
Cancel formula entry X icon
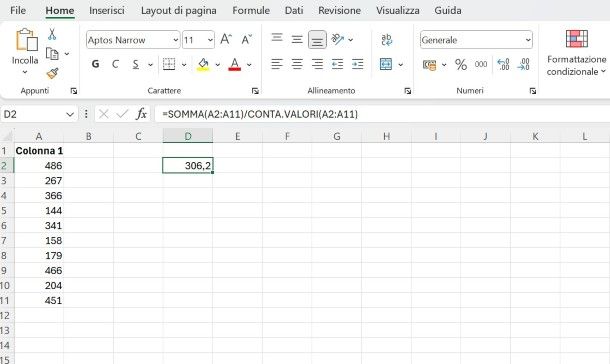click(x=103, y=114)
